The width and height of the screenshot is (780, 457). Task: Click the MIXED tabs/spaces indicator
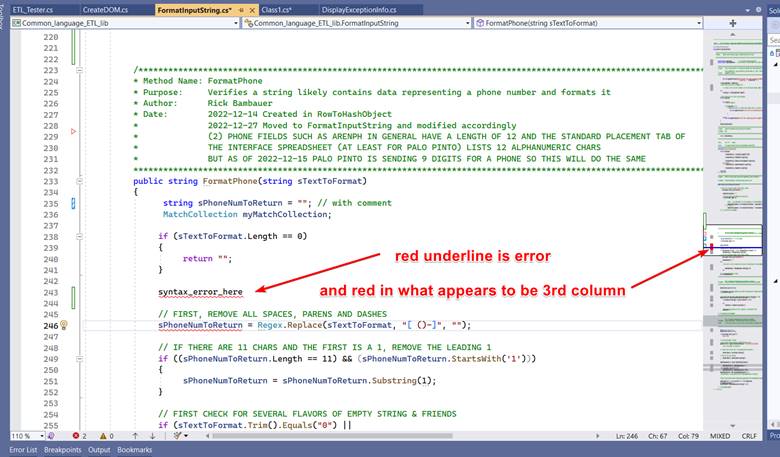(720, 436)
